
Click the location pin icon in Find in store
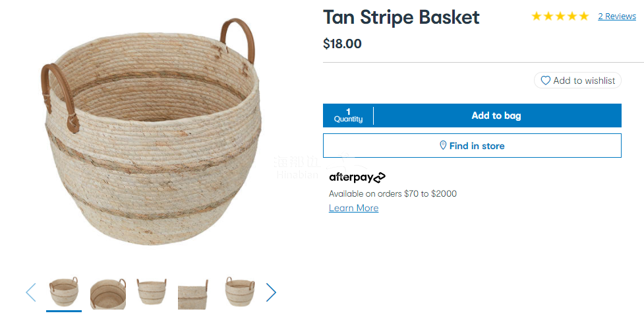click(443, 146)
